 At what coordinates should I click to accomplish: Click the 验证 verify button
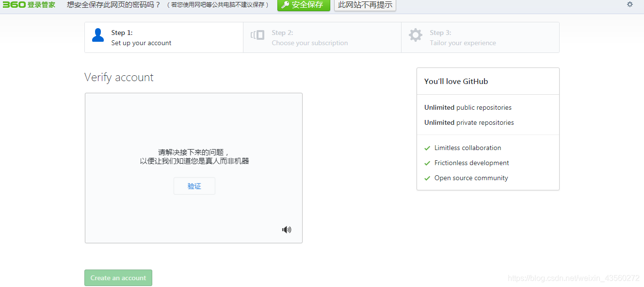pyautogui.click(x=194, y=186)
